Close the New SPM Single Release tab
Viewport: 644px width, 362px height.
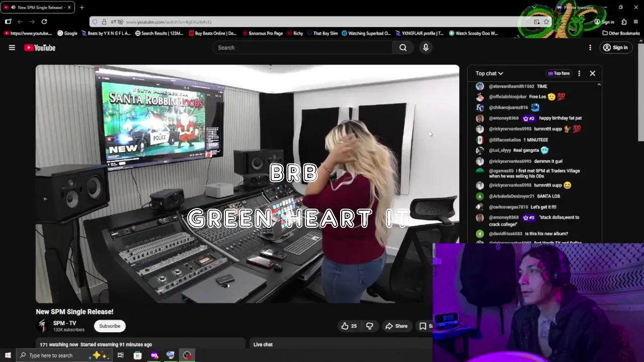(69, 8)
